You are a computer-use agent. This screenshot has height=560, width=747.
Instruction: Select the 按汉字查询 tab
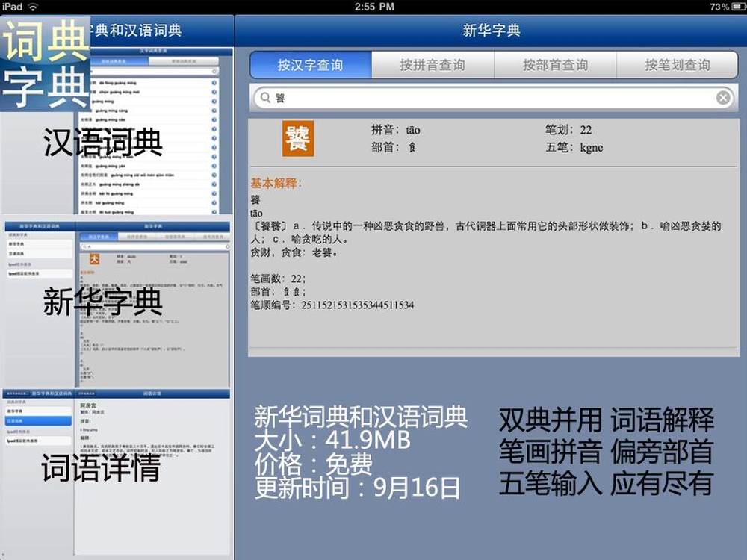point(311,65)
